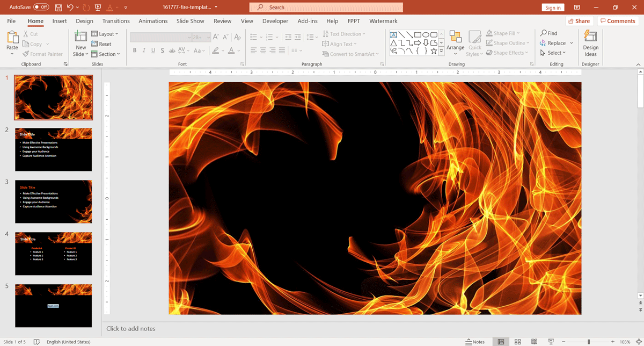Screen dimensions: 644x346
Task: Start Slide Show from status bar
Action: [551, 342]
